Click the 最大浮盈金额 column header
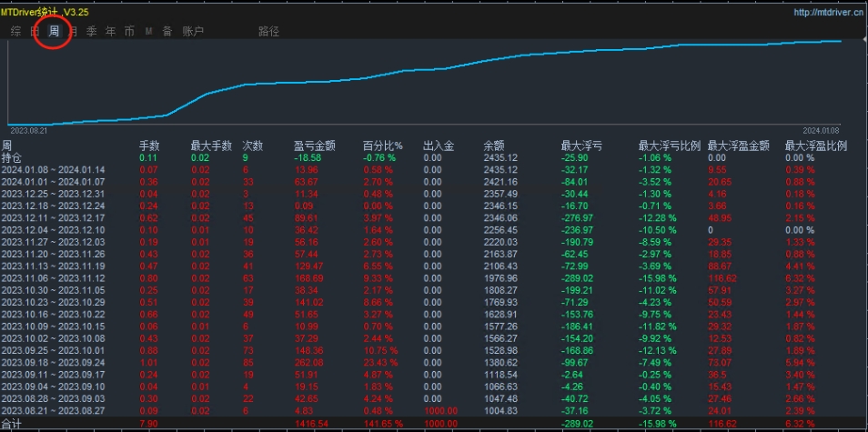This screenshot has height=432, width=868. [x=739, y=146]
